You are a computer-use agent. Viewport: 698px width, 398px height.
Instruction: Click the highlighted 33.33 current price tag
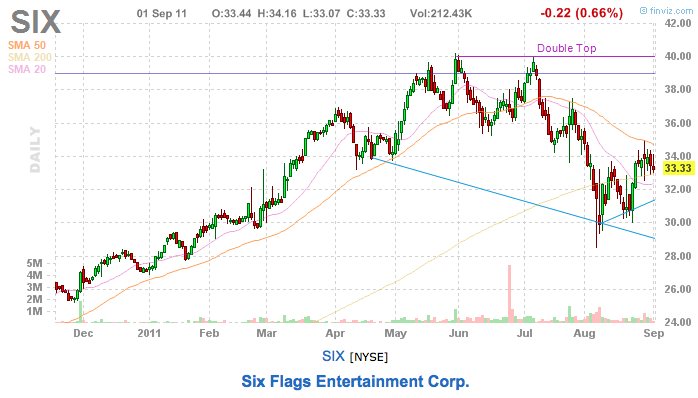pyautogui.click(x=678, y=168)
